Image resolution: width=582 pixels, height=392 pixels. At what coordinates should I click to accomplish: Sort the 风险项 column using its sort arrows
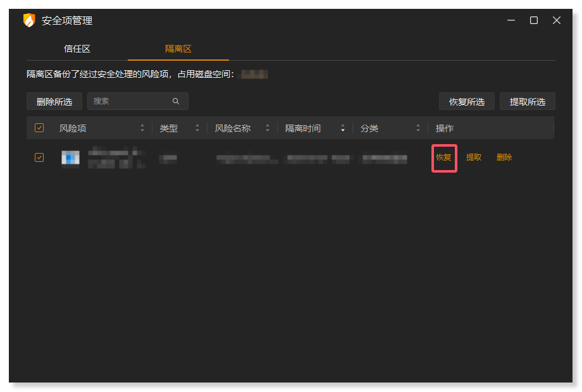(x=142, y=128)
